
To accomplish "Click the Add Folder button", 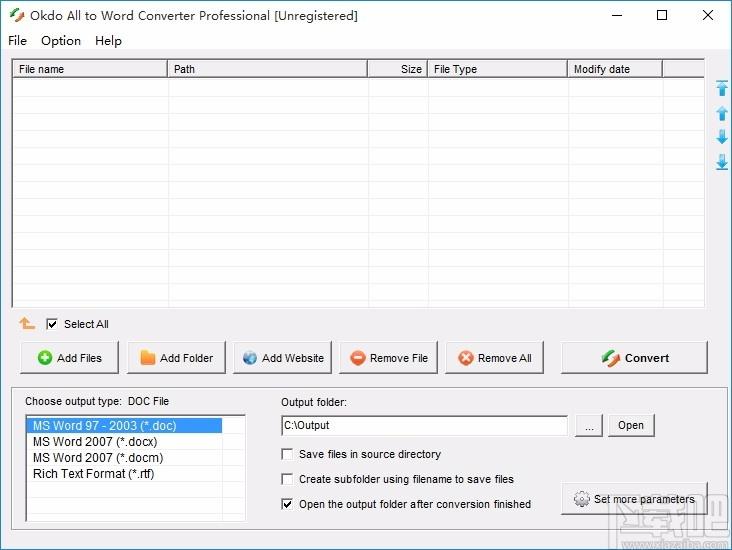I will (x=176, y=358).
